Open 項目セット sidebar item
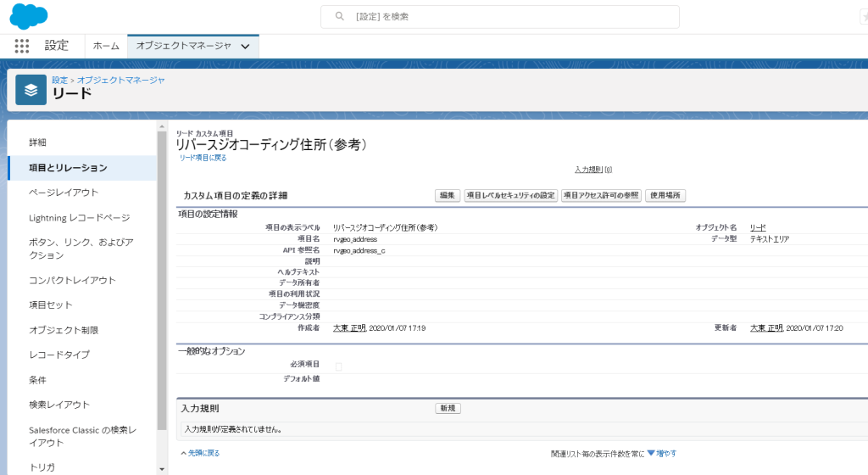868x475 pixels. (x=50, y=305)
